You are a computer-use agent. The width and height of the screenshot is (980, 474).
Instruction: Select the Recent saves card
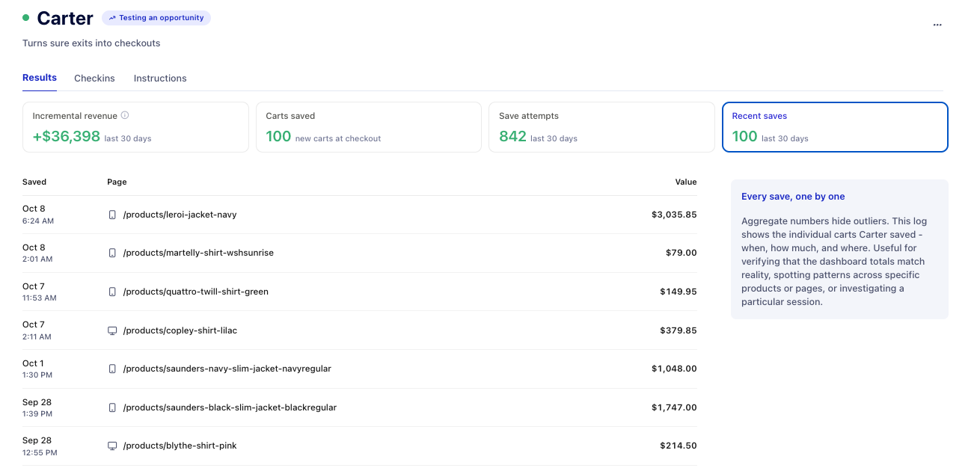tap(835, 127)
